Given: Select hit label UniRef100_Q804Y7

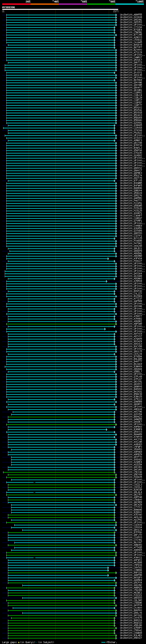Looking at the screenshot, I should tap(131, 88).
